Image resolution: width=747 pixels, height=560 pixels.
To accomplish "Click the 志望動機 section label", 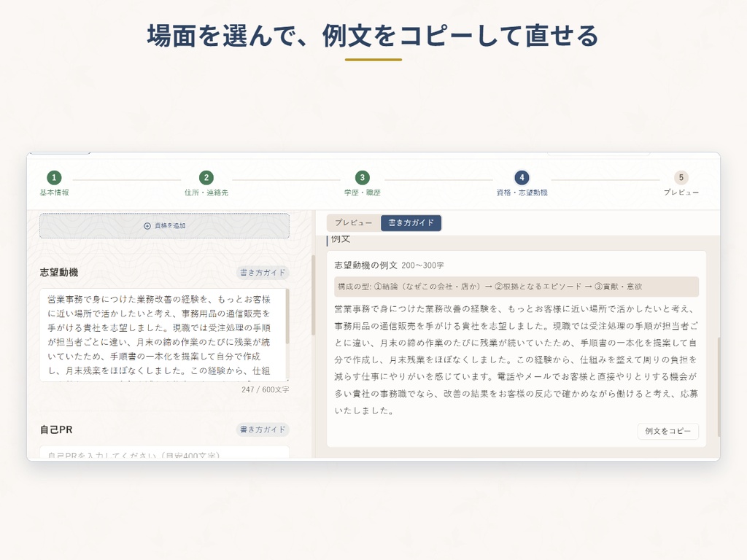I will (x=59, y=273).
